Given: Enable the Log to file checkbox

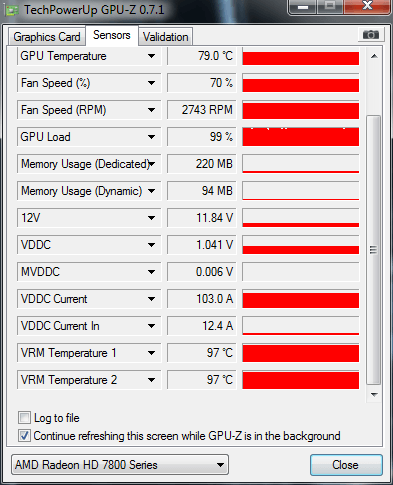Looking at the screenshot, I should tap(24, 418).
